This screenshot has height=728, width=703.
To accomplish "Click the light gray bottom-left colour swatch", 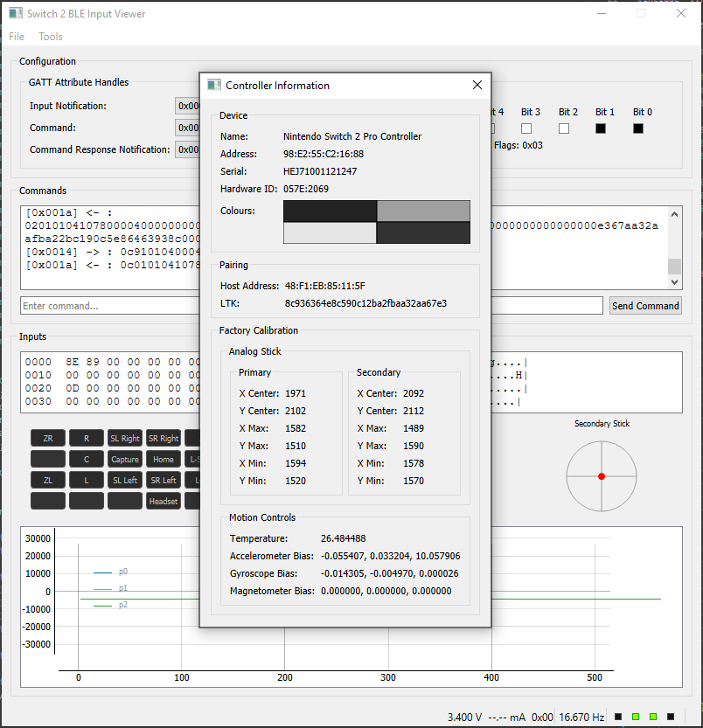I will [x=330, y=232].
